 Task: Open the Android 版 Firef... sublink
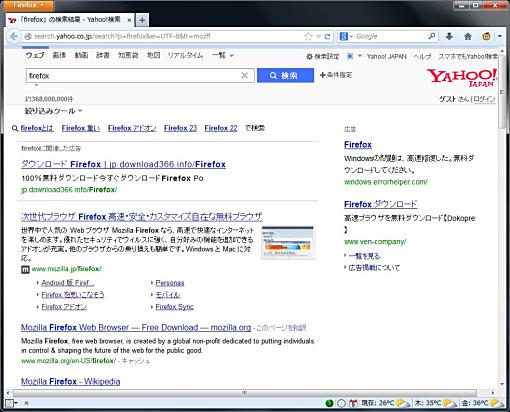coord(68,283)
